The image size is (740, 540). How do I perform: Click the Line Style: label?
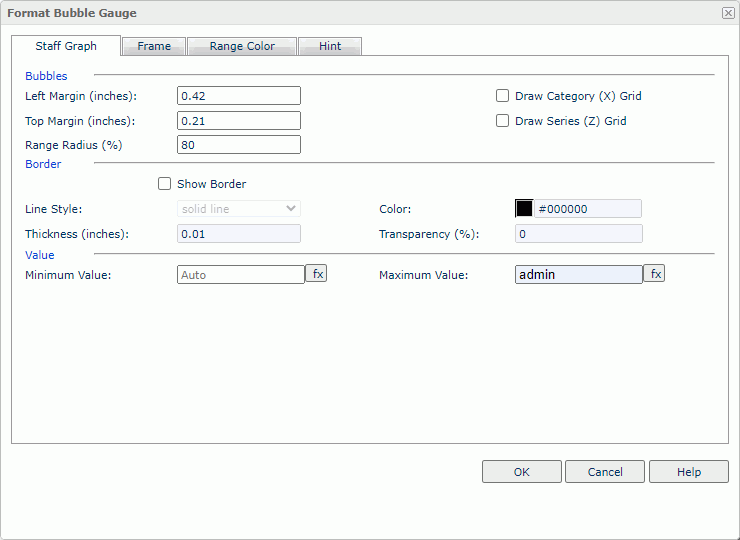tap(53, 209)
